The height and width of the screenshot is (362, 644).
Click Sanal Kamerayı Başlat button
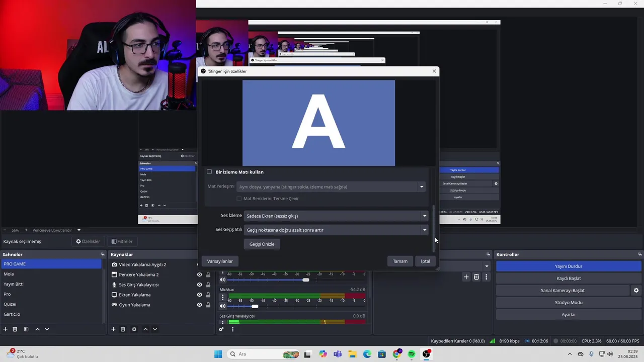(x=562, y=290)
